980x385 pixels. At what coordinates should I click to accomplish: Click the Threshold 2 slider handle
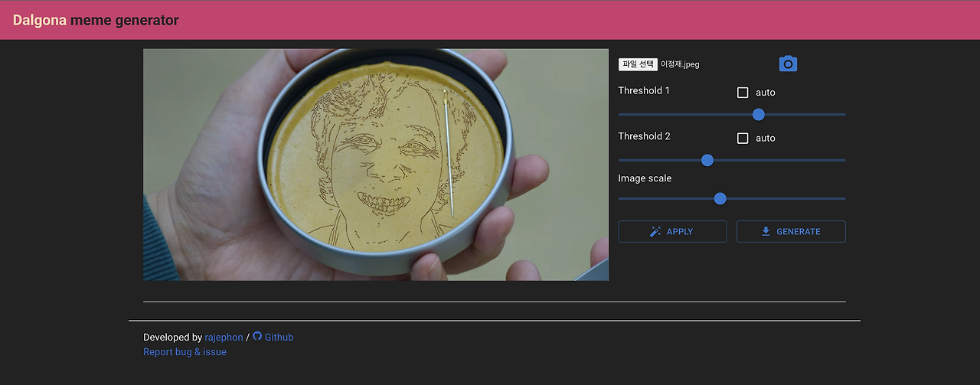click(707, 160)
